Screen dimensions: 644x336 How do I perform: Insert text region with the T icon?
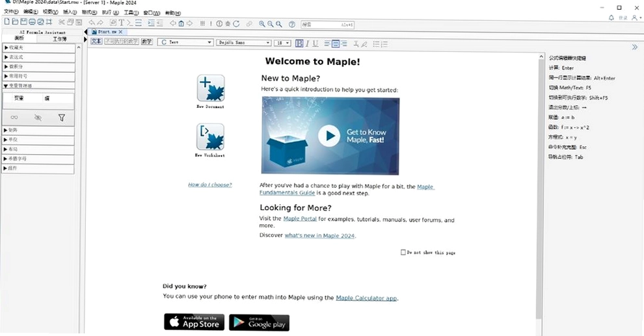coord(122,23)
